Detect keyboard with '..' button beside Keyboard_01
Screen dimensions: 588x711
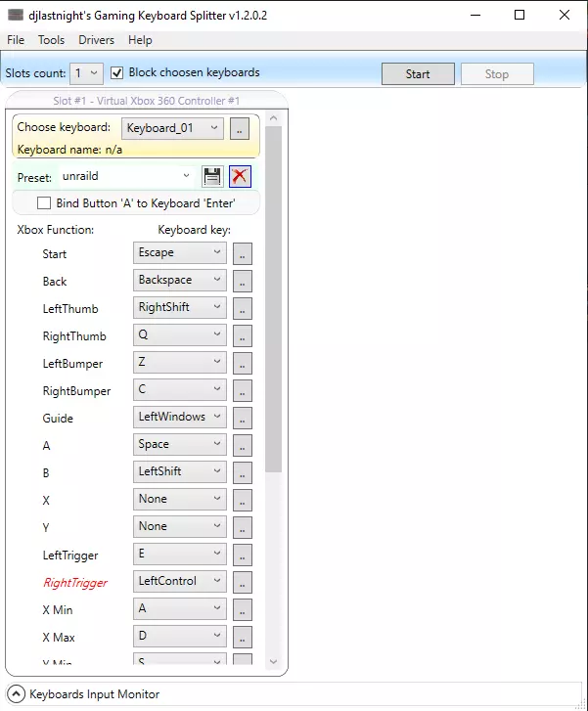point(240,128)
